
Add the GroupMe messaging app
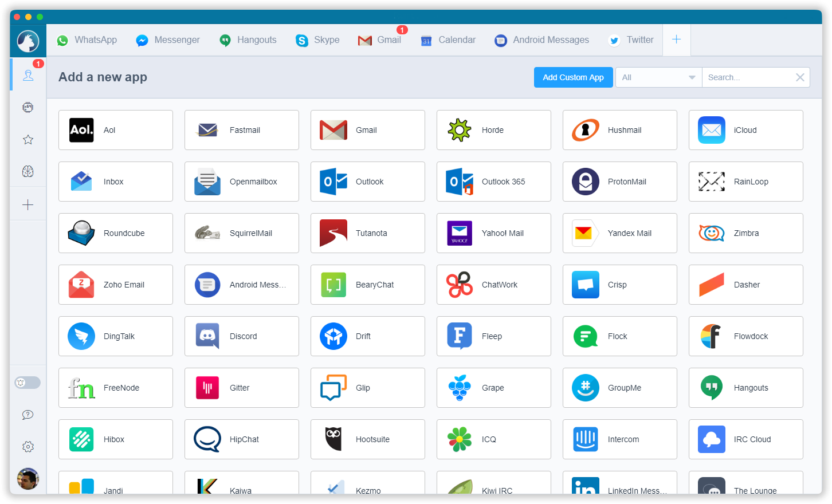[x=619, y=388]
